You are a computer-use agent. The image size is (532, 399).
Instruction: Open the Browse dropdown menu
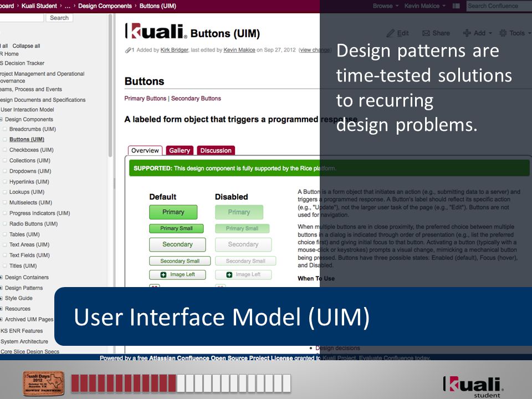[386, 6]
